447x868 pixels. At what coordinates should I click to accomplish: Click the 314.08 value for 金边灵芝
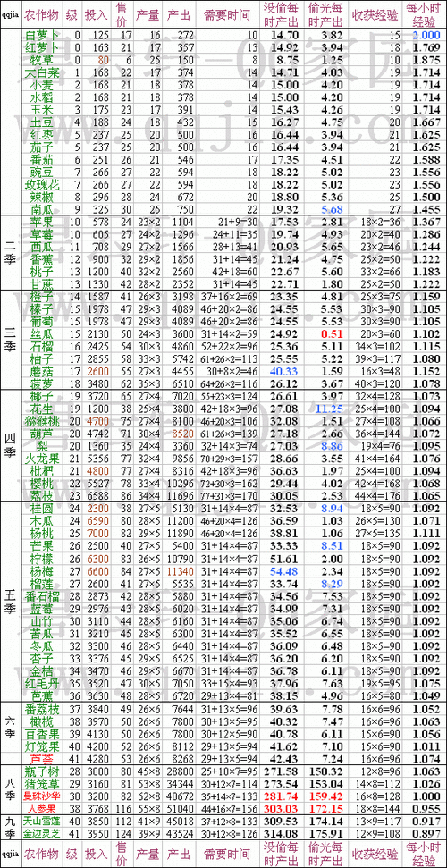pyautogui.click(x=283, y=833)
